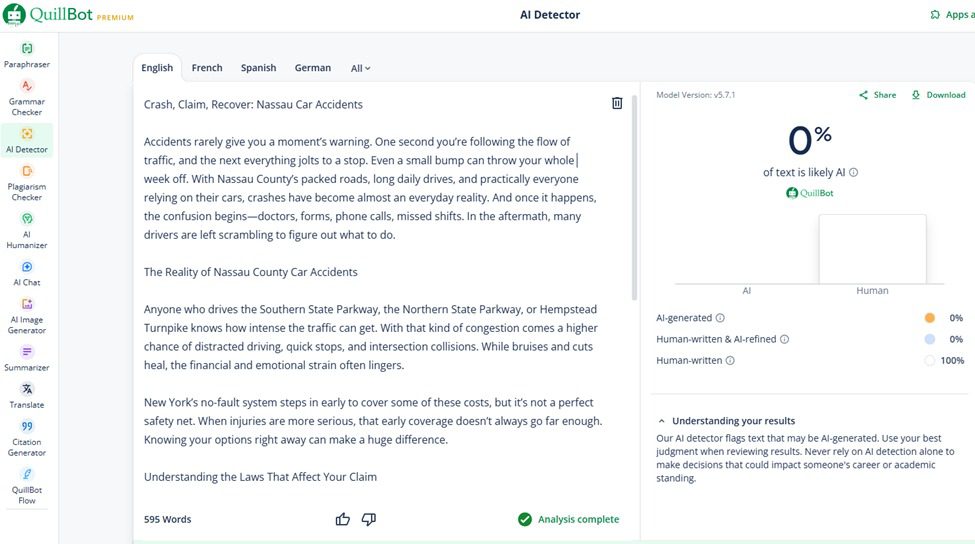This screenshot has height=544, width=975.
Task: Click the Summarizer sidebar icon
Action: point(27,352)
